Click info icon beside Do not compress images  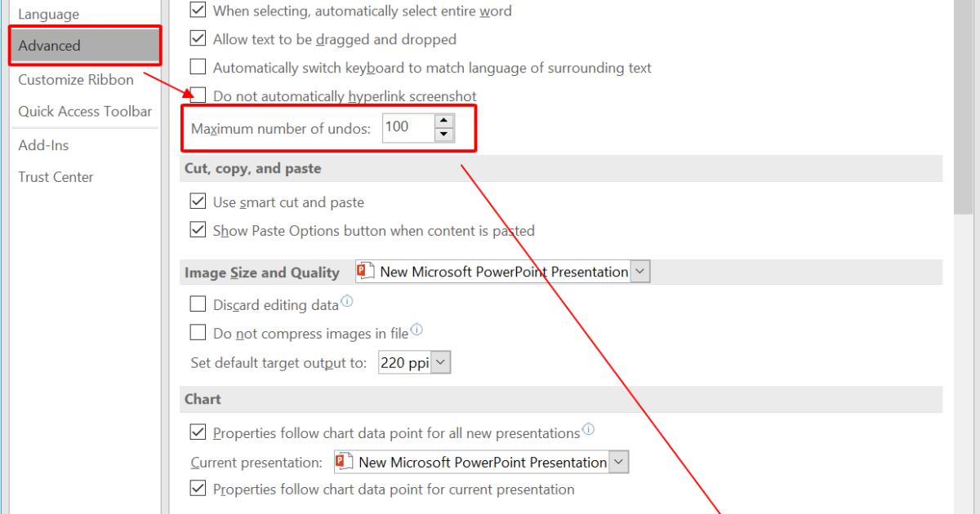tap(417, 330)
